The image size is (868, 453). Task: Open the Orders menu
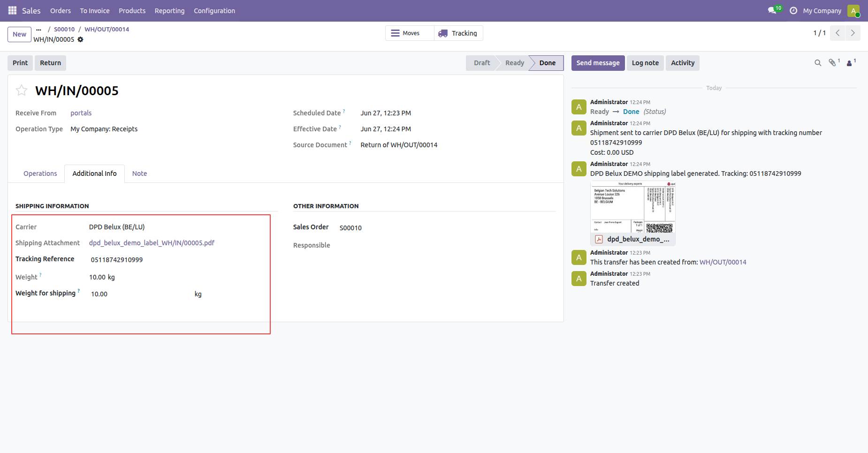click(61, 10)
